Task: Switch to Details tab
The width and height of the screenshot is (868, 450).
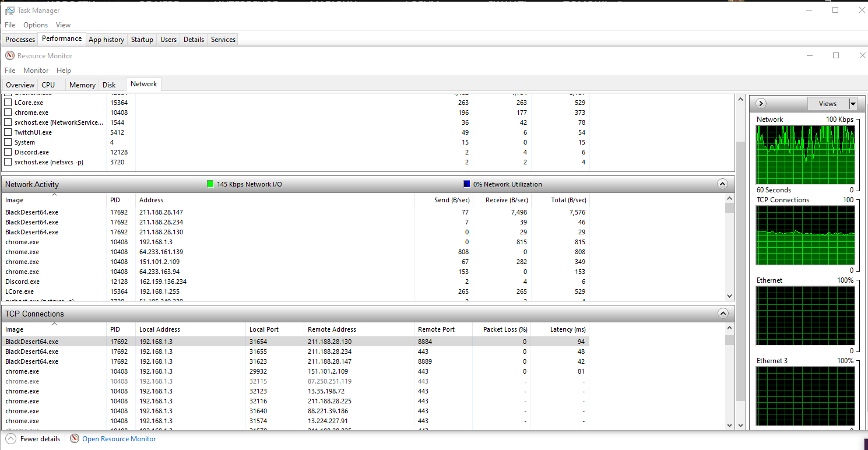Action: tap(194, 40)
